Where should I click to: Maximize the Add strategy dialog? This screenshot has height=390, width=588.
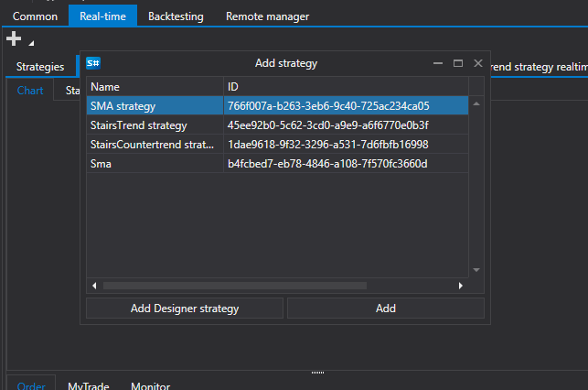coord(458,63)
